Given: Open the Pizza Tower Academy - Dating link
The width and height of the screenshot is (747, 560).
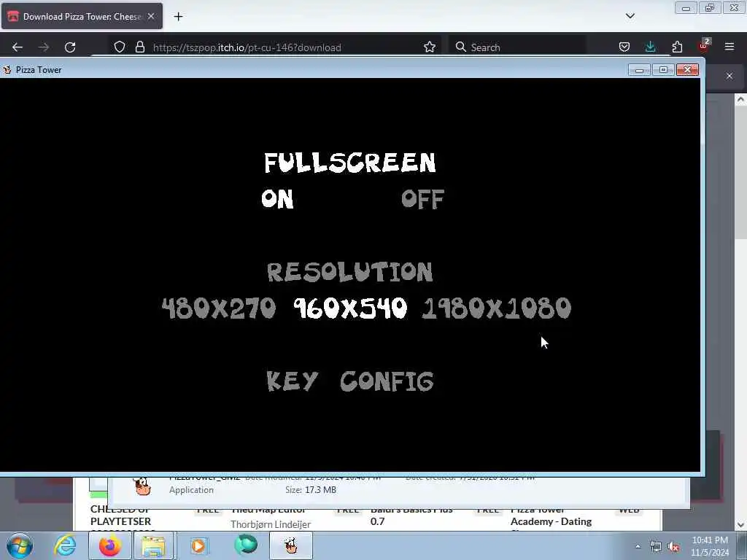Looking at the screenshot, I should coord(551,521).
